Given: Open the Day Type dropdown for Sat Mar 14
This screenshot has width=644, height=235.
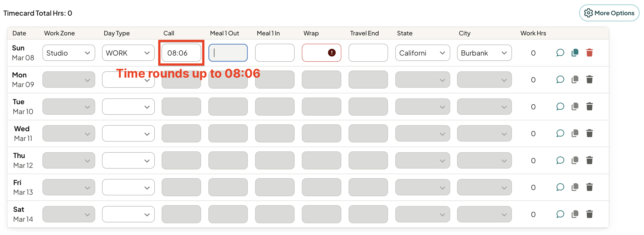Looking at the screenshot, I should click(x=128, y=214).
